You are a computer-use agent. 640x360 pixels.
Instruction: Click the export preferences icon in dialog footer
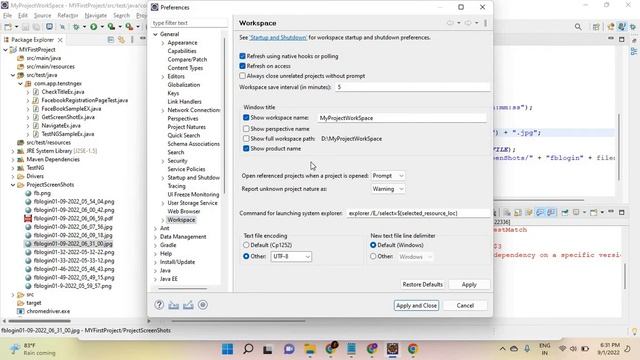pyautogui.click(x=188, y=305)
